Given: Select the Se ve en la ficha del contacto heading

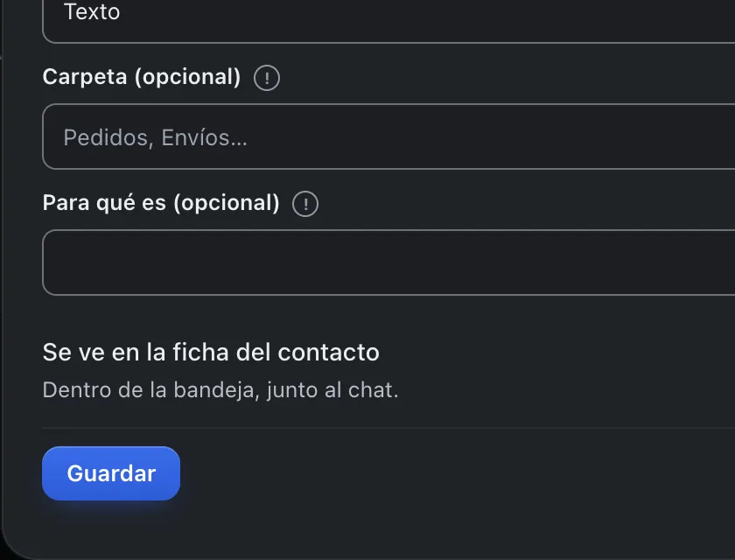Looking at the screenshot, I should (211, 352).
